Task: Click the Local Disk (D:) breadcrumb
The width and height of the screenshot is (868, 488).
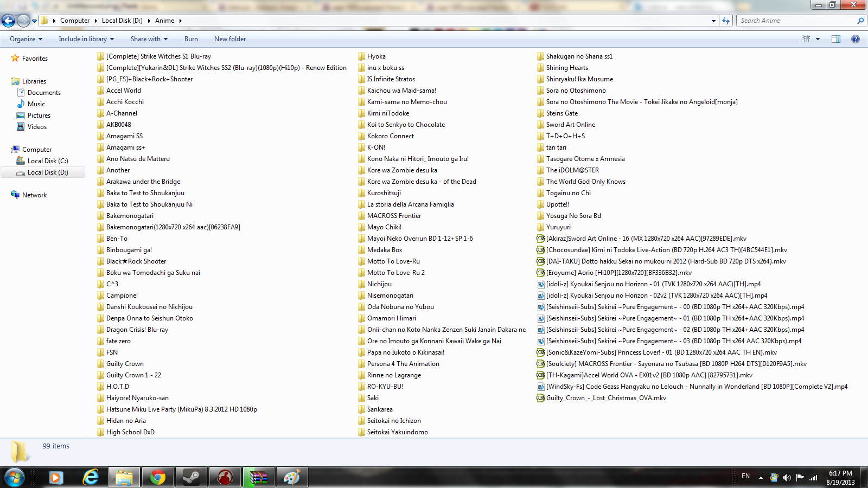Action: point(122,21)
